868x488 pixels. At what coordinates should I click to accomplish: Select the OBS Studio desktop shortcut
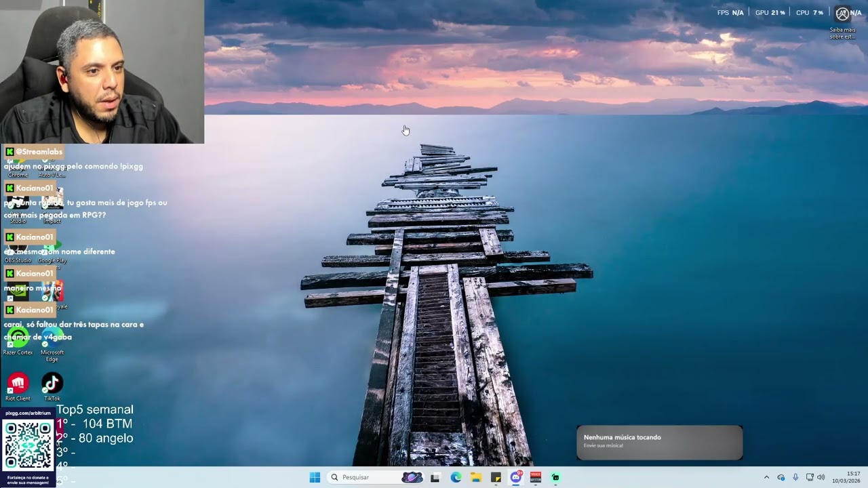pos(18,253)
